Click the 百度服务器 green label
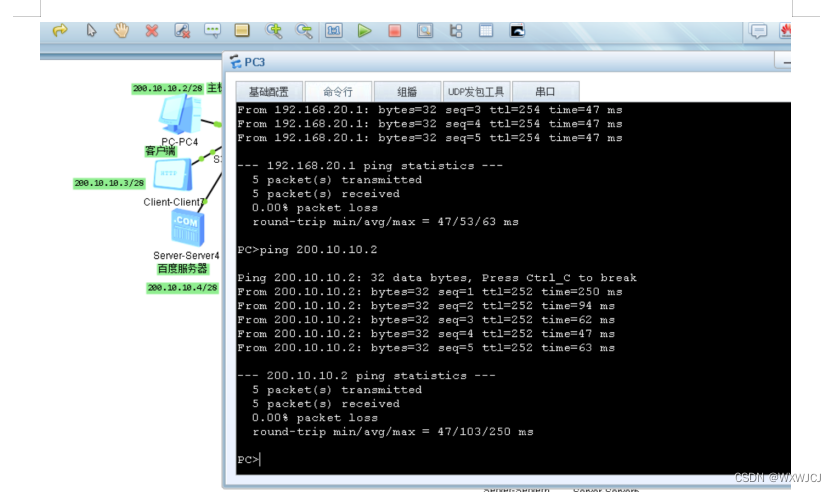 pos(182,269)
